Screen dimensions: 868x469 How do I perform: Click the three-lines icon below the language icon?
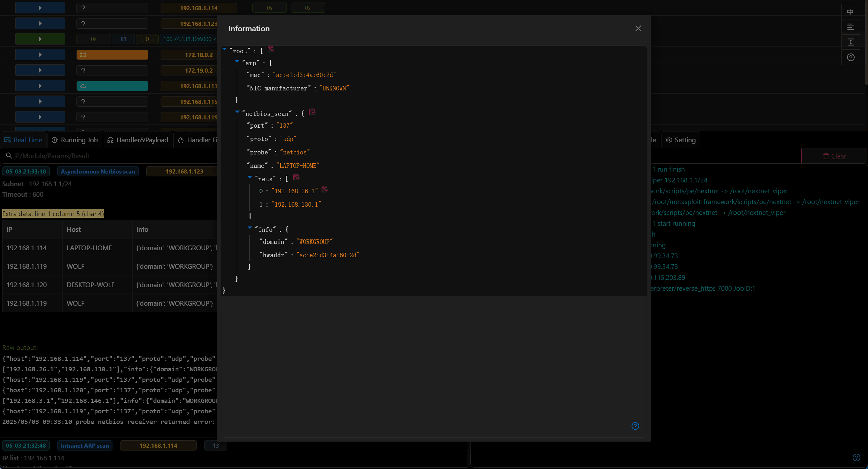850,27
